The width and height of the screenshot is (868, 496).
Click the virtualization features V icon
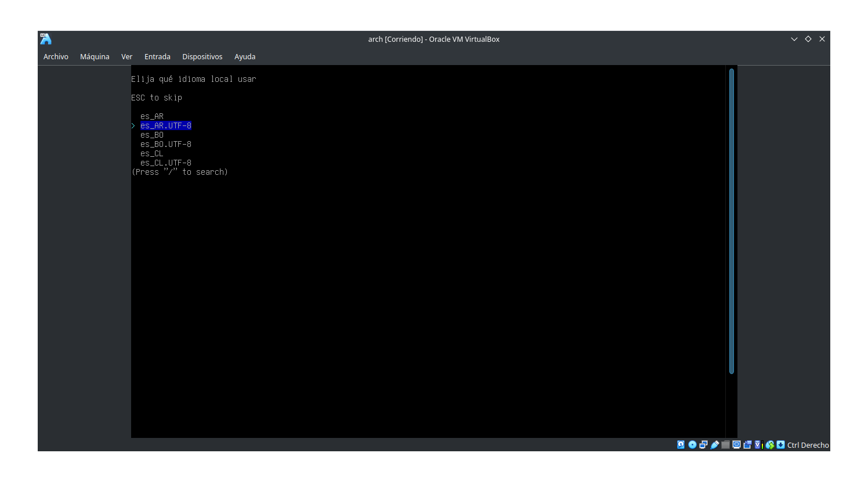coord(758,444)
